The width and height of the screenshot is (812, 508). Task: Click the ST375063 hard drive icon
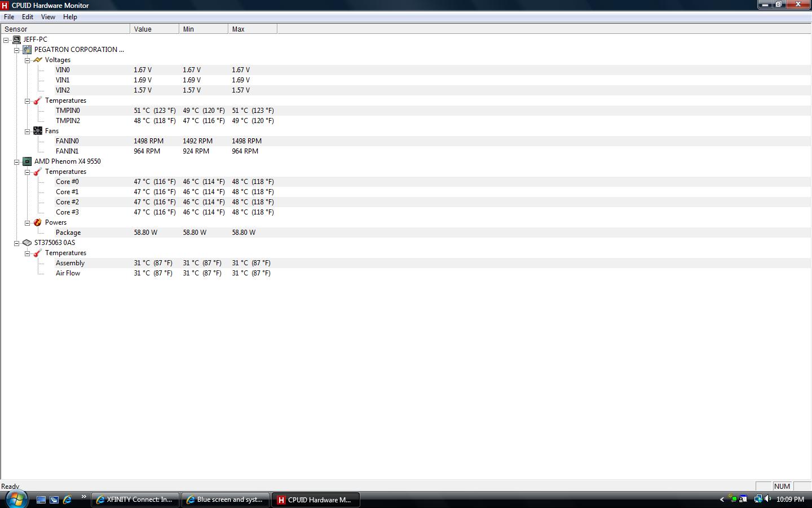tap(27, 243)
